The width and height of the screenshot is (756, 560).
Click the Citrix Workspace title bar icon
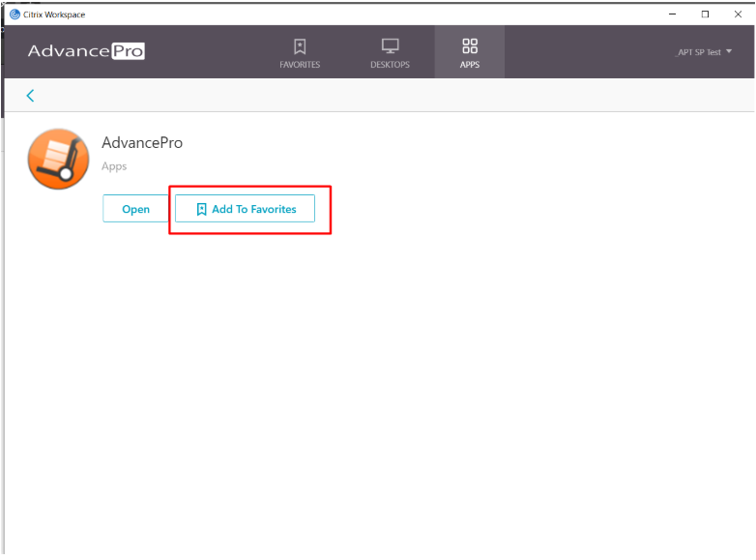[15, 14]
